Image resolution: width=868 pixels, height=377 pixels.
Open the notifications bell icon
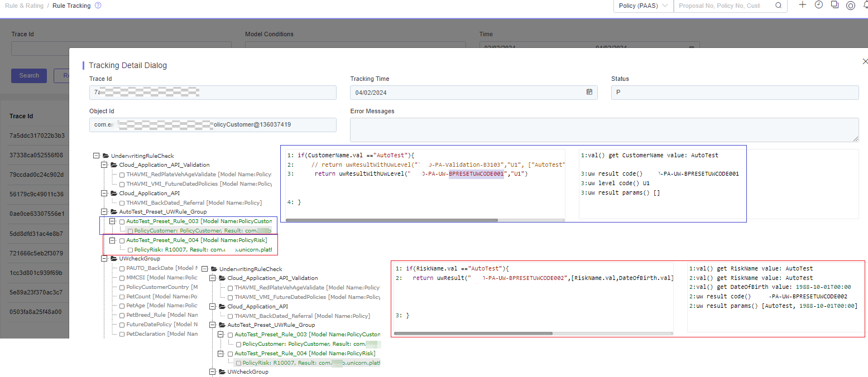click(865, 5)
